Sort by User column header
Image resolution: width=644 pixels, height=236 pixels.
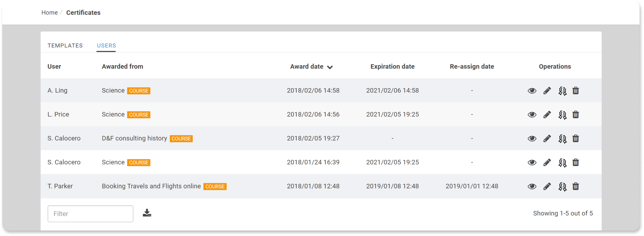pos(54,66)
